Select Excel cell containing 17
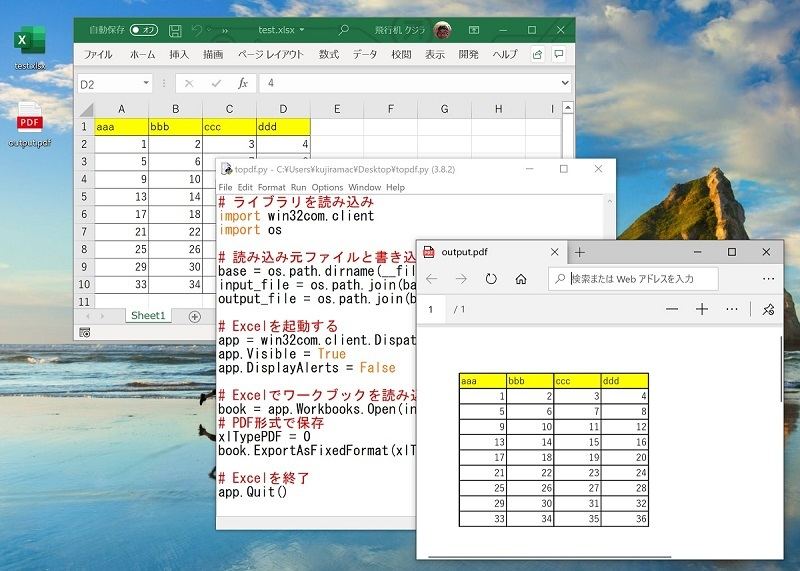 [x=121, y=214]
